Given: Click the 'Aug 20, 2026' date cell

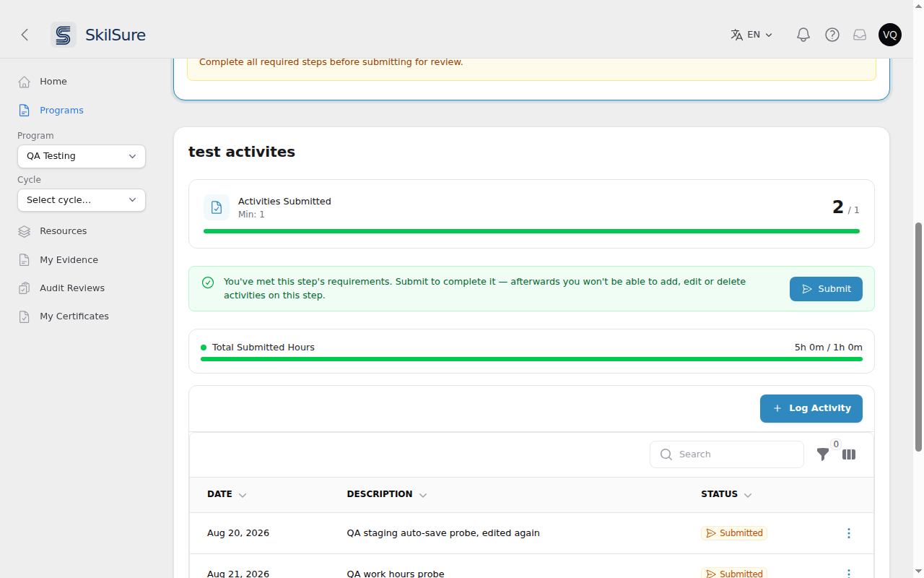Looking at the screenshot, I should click(x=238, y=533).
